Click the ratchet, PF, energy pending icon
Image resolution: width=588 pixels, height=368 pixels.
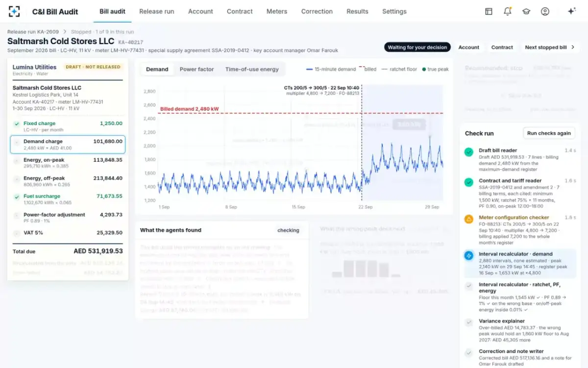click(469, 286)
